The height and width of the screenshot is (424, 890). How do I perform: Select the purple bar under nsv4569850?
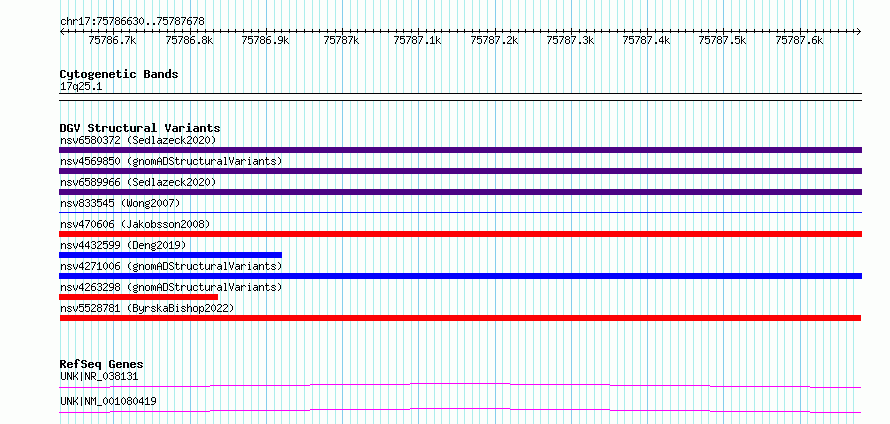[x=460, y=171]
